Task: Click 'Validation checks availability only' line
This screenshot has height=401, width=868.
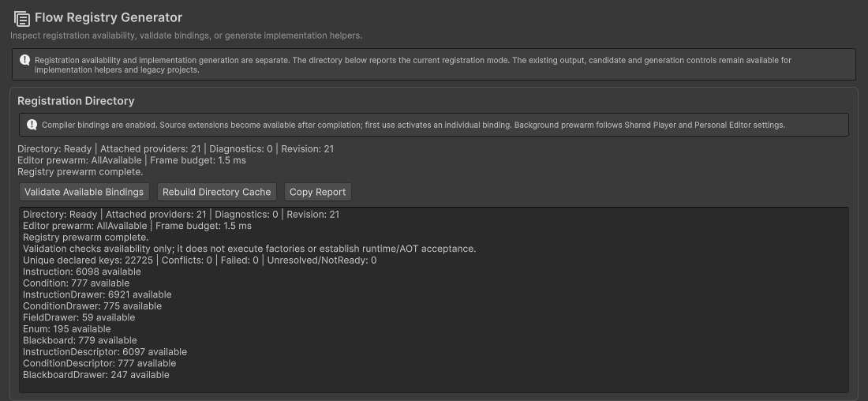Action: tap(249, 249)
